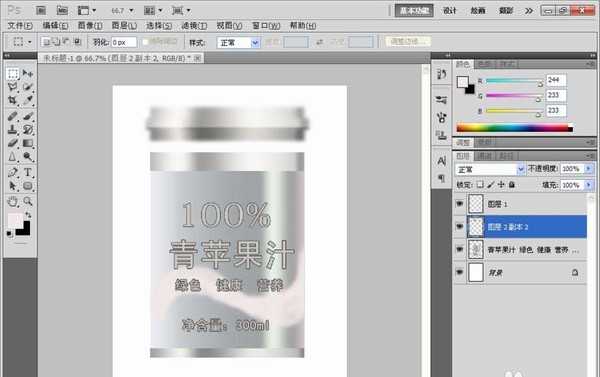The width and height of the screenshot is (600, 377).
Task: Open the 填充 fill slider arrow
Action: (589, 185)
